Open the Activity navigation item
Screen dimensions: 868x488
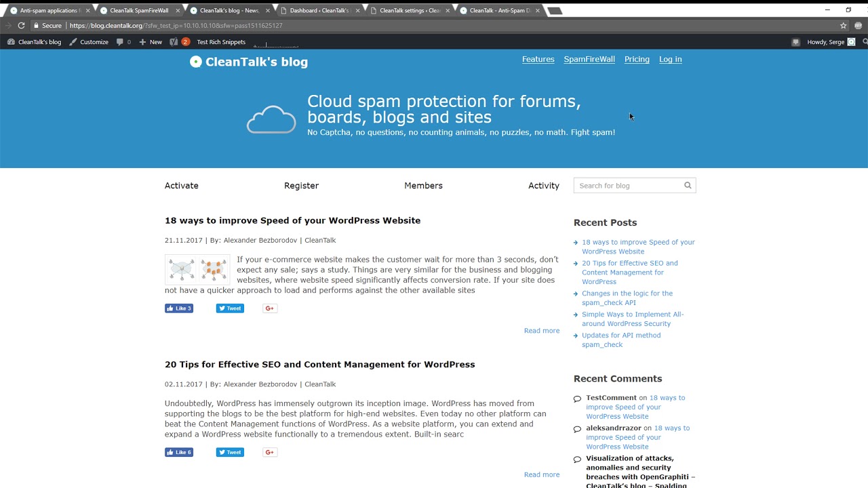click(544, 186)
